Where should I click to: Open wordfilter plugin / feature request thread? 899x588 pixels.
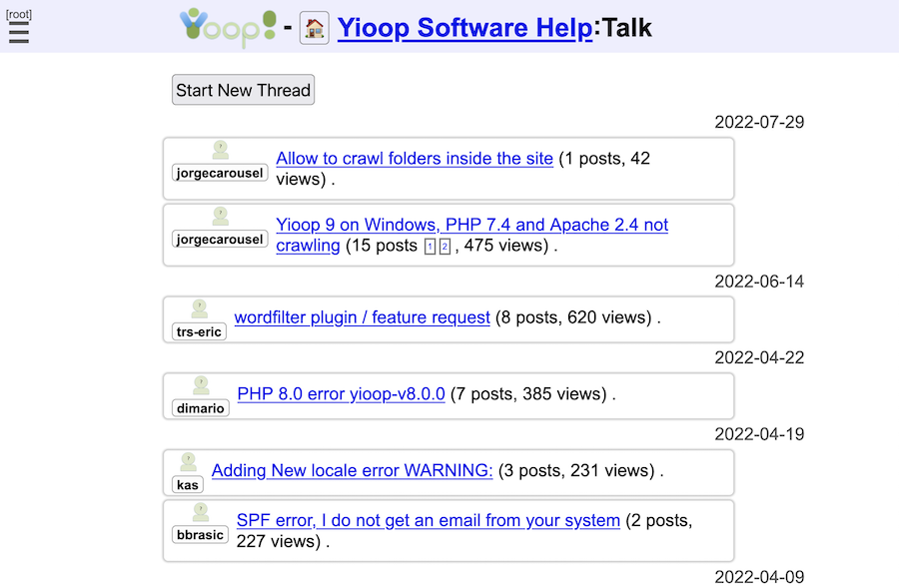click(x=363, y=317)
